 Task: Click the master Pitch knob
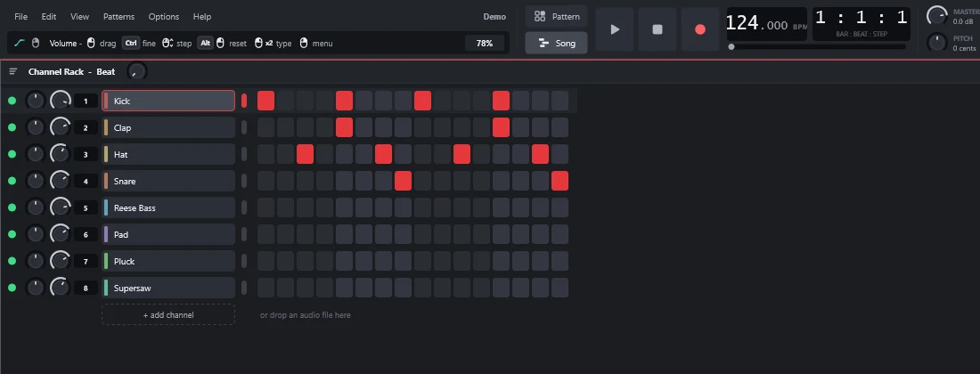[x=937, y=43]
